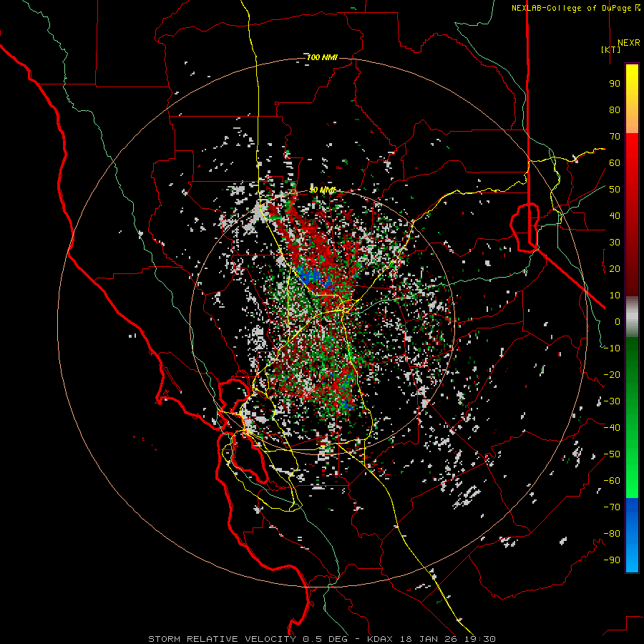Viewport: 644px width, 644px height.
Task: Click the positive 70 value on velocity scale
Action: (615, 137)
